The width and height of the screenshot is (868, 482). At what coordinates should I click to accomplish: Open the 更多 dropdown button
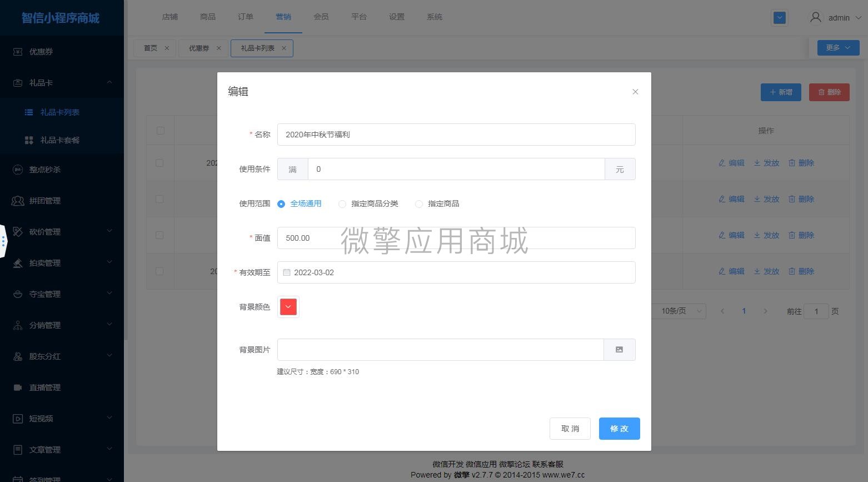838,48
